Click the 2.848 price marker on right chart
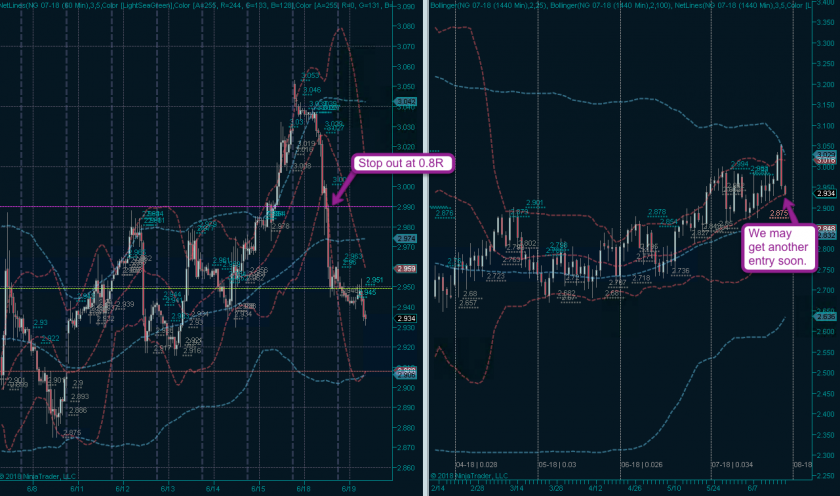The height and width of the screenshot is (496, 840). click(826, 229)
